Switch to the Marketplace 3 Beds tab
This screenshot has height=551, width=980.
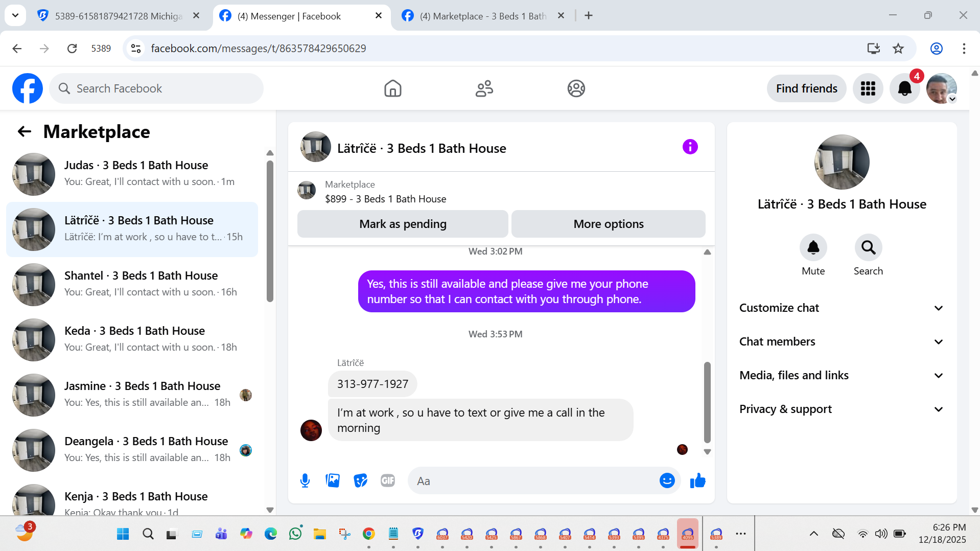coord(483,16)
